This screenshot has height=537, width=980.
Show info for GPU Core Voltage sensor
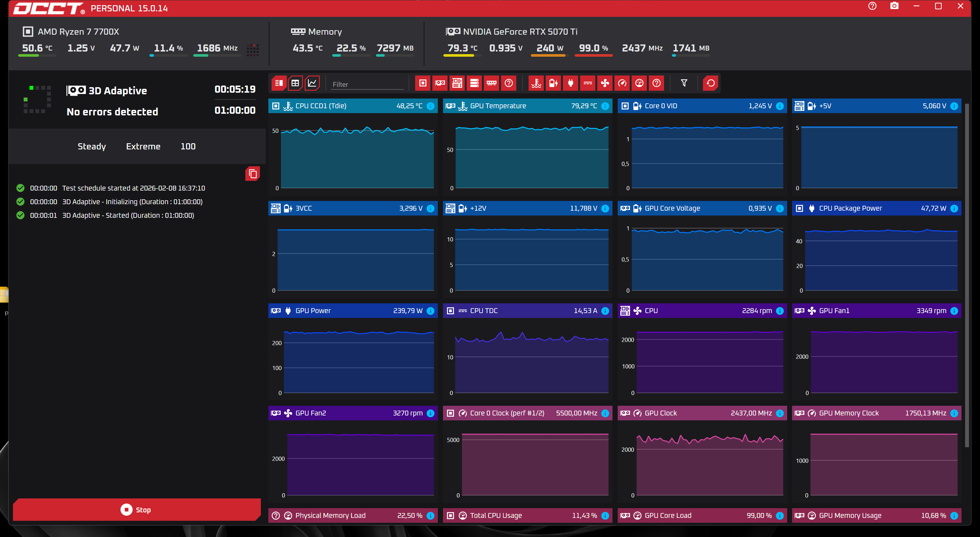tap(779, 208)
